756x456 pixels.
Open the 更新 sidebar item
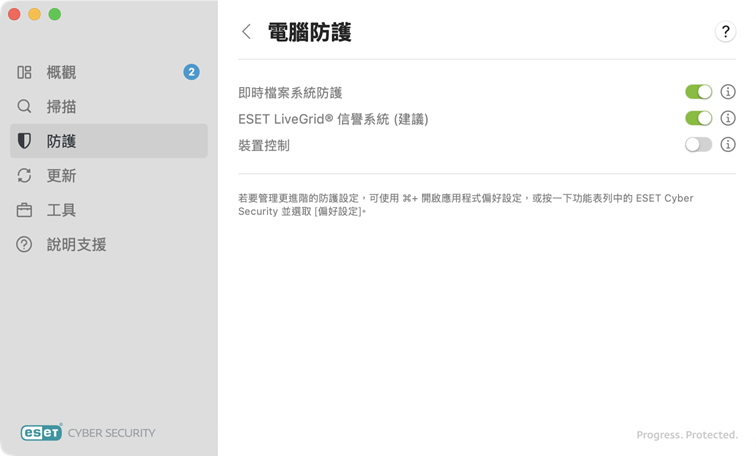(109, 175)
